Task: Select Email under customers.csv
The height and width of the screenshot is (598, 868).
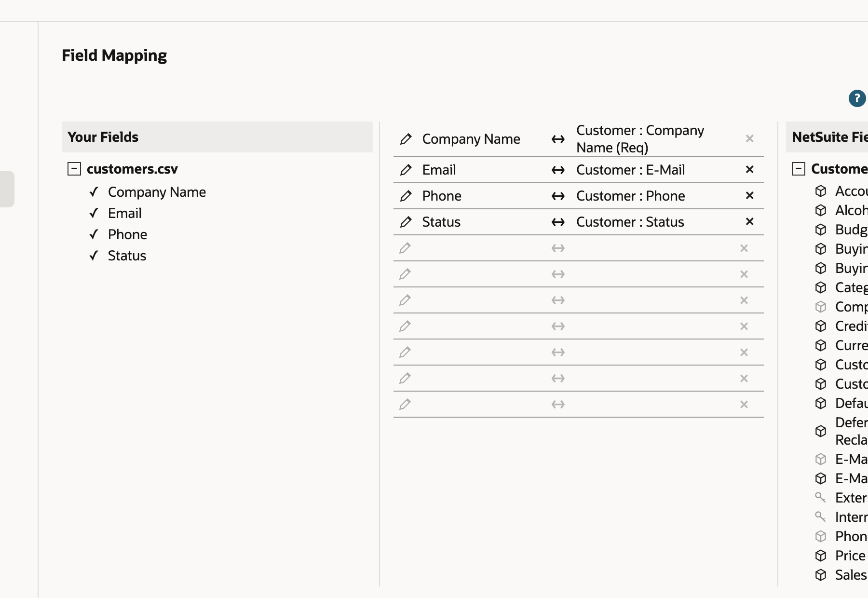Action: click(124, 213)
